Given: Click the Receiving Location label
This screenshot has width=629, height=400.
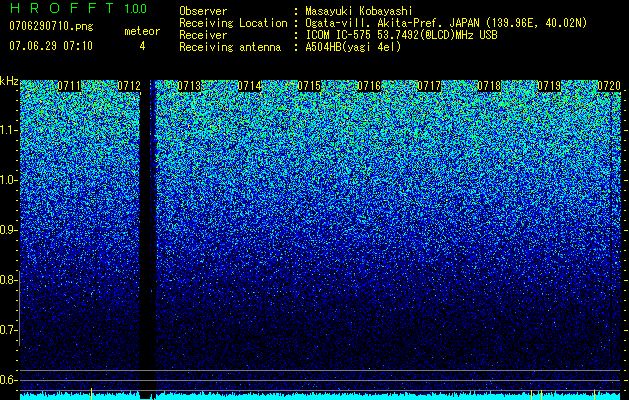Looking at the screenshot, I should [233, 23].
